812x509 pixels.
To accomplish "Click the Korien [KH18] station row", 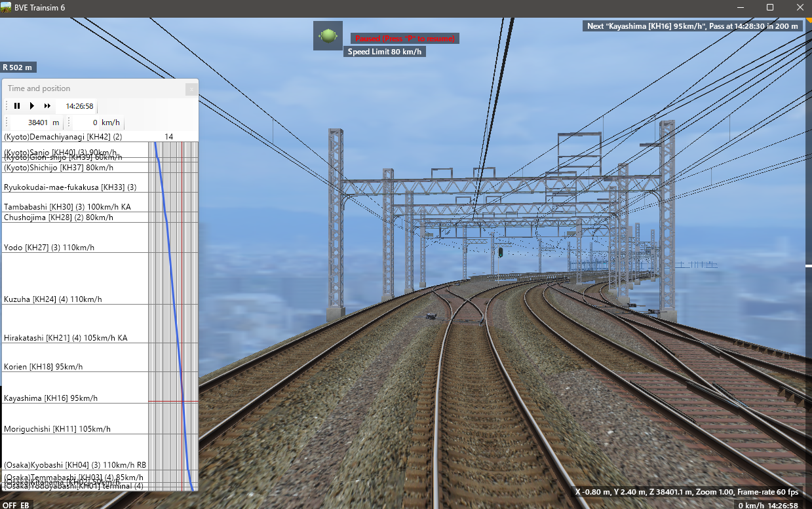I will coord(43,367).
